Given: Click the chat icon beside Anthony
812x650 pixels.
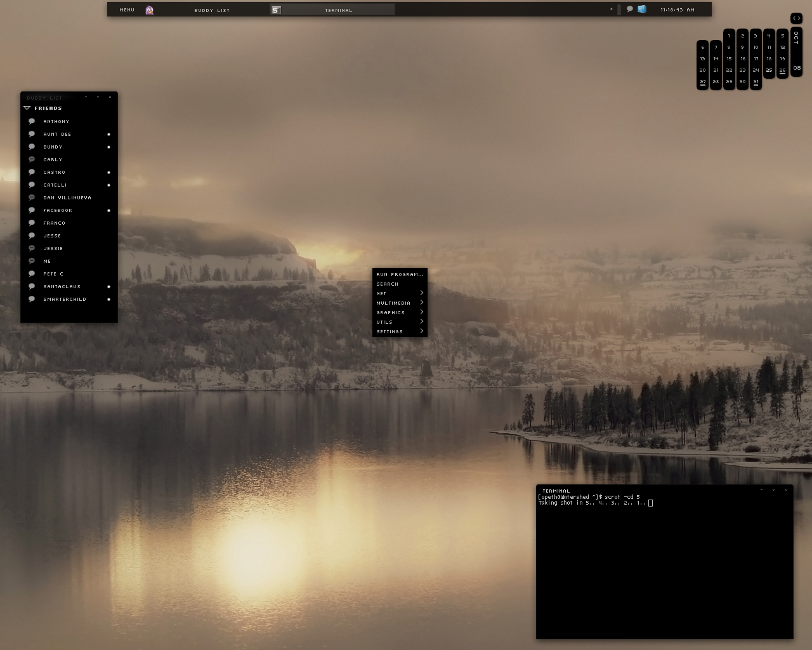Looking at the screenshot, I should click(x=32, y=121).
